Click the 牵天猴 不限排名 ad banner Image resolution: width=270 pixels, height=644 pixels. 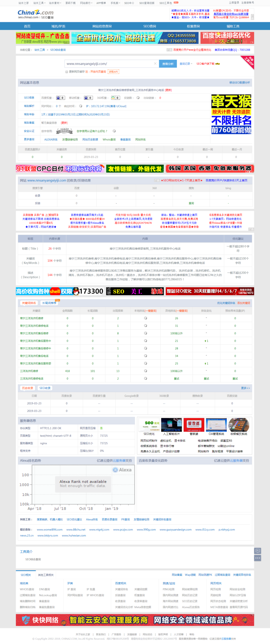(x=231, y=114)
